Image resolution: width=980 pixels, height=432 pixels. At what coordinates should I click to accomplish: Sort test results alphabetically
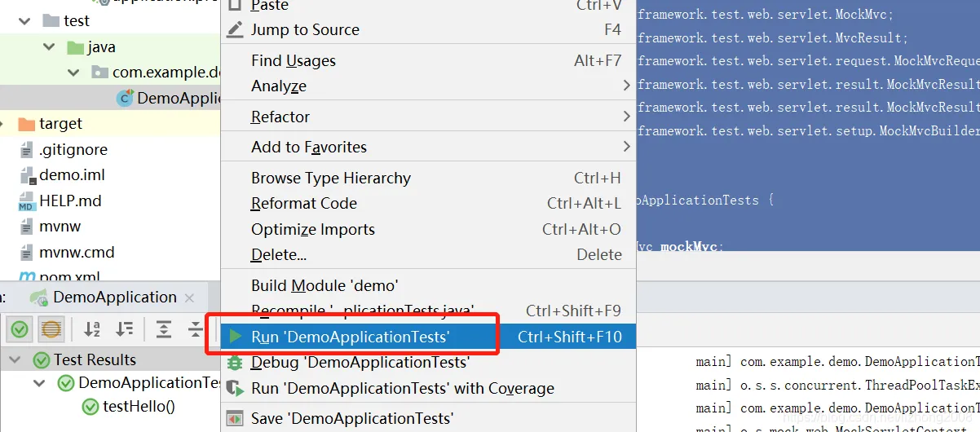pyautogui.click(x=92, y=329)
